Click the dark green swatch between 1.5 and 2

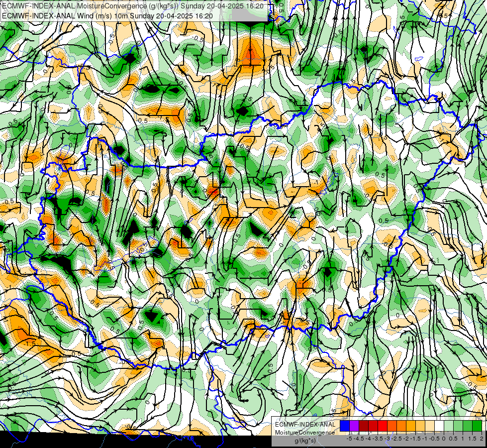[x=477, y=426]
